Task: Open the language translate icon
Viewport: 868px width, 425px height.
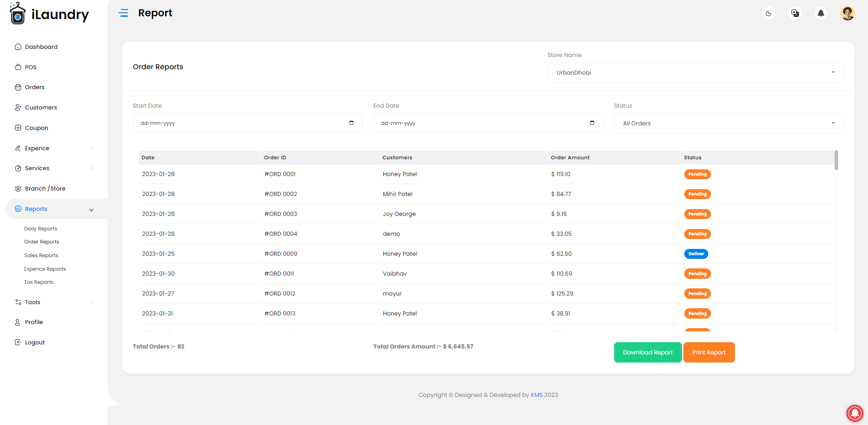Action: (795, 13)
